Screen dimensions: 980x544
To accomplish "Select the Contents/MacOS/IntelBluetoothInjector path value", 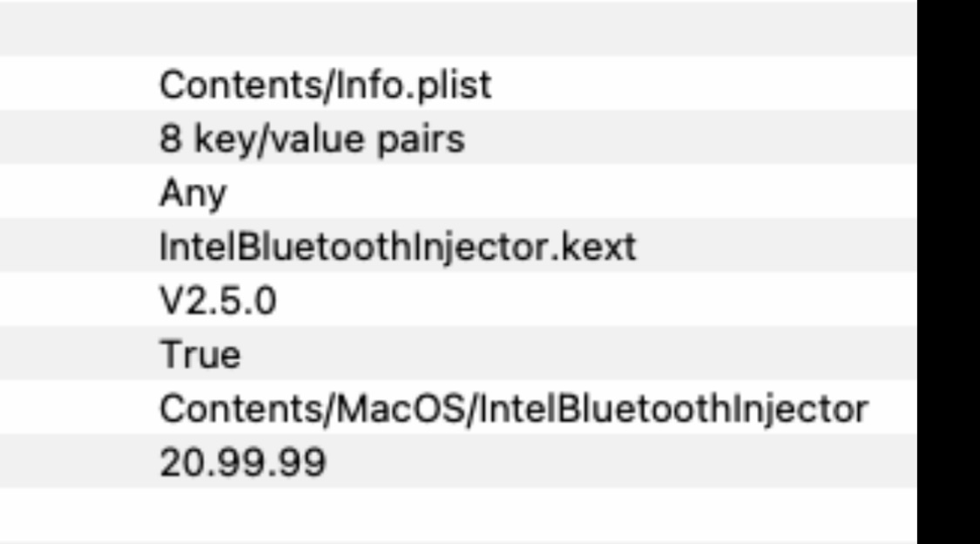I will click(513, 409).
